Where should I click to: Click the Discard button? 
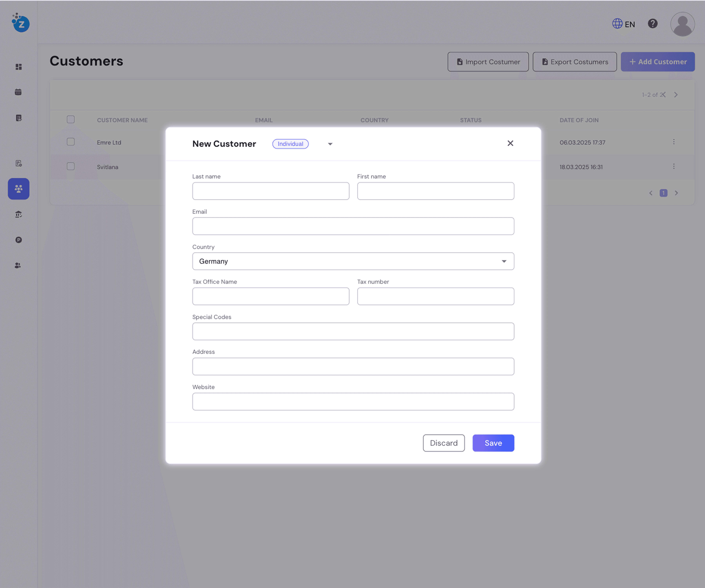[444, 443]
